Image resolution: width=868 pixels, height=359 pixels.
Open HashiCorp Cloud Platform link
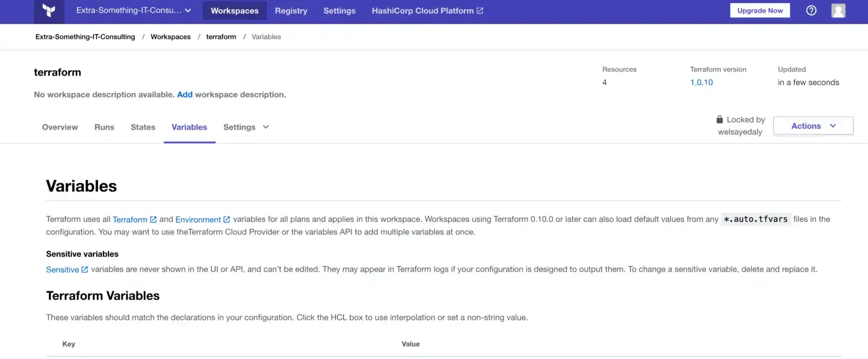tap(427, 11)
